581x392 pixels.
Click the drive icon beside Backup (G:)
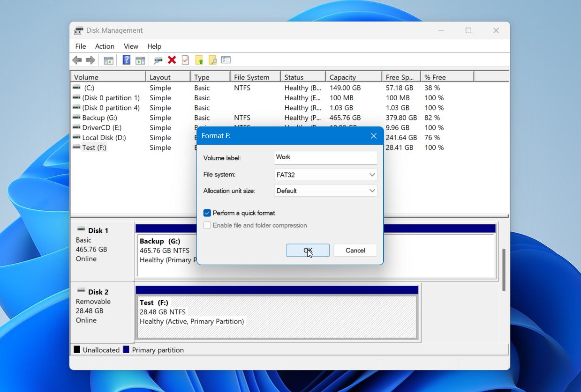76,117
